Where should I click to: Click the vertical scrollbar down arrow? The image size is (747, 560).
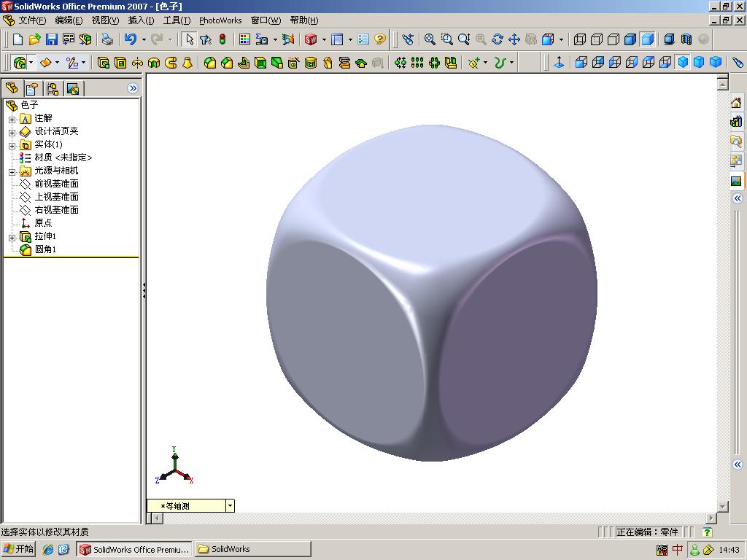[x=723, y=506]
